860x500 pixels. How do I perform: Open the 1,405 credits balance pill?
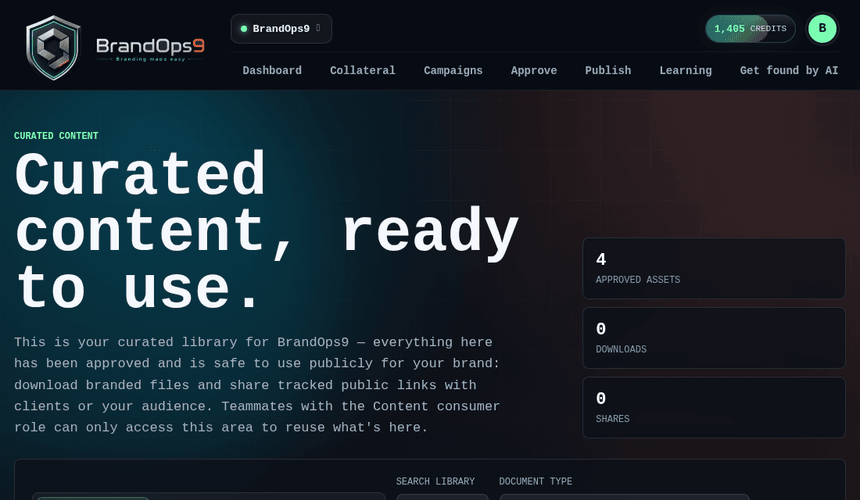point(750,29)
